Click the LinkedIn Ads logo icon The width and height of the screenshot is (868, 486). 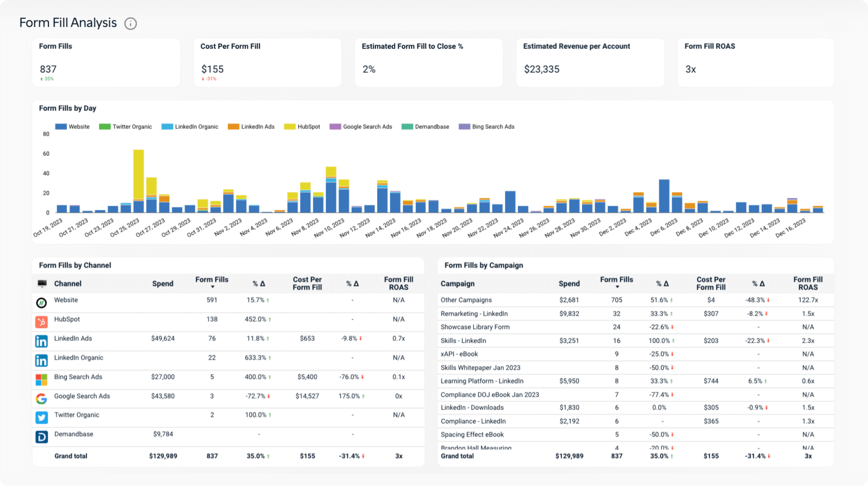41,341
